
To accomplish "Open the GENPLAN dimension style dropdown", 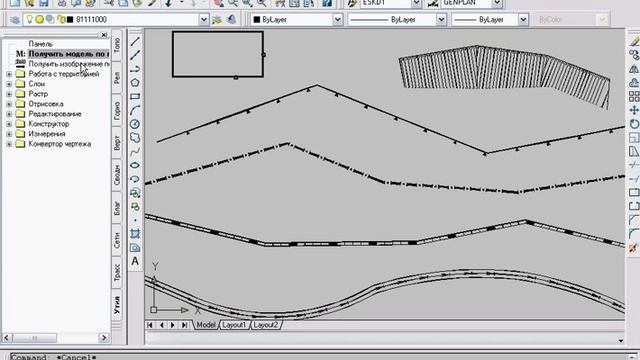I will point(497,3).
